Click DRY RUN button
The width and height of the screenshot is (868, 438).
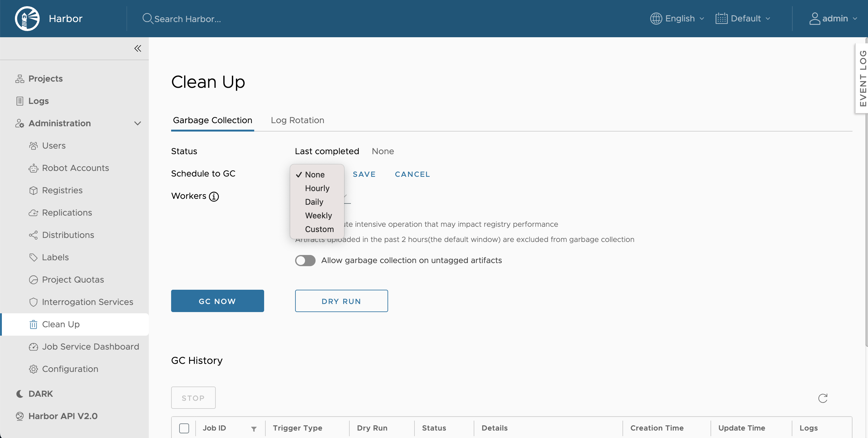[341, 301]
